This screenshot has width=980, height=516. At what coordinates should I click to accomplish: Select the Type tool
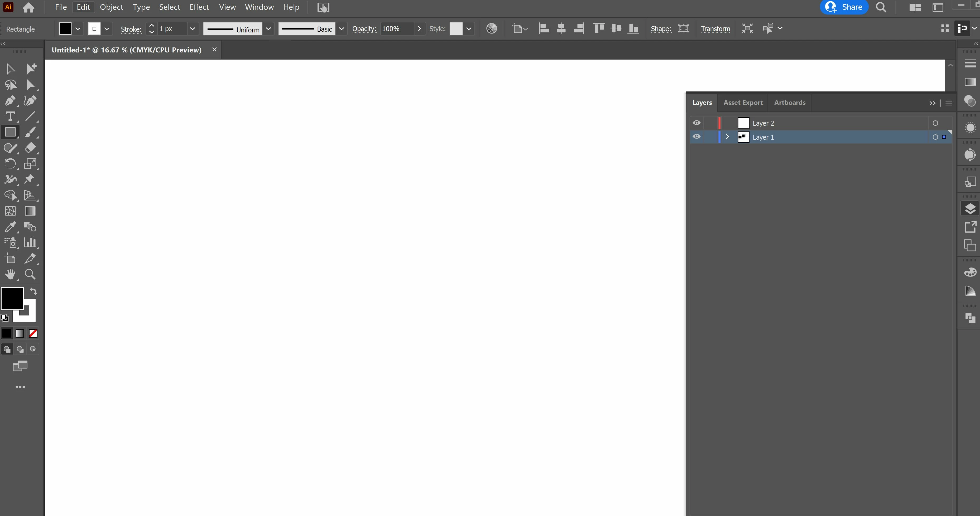(10, 116)
